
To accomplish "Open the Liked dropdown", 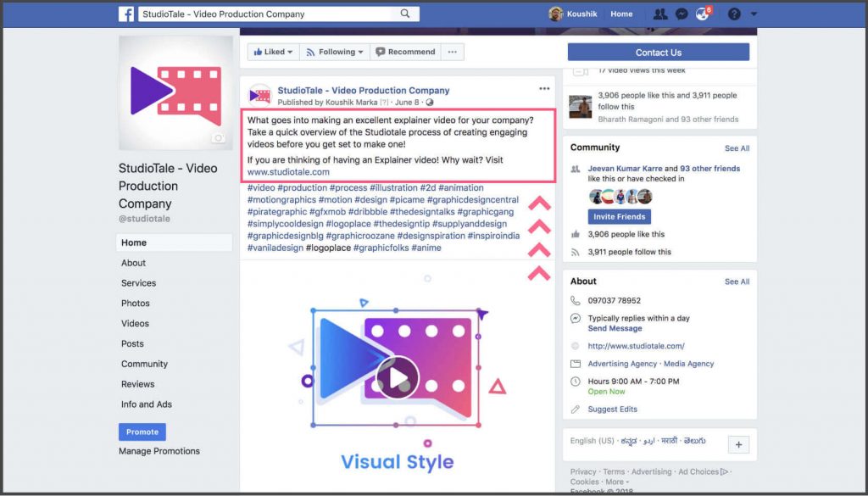I will pos(274,52).
